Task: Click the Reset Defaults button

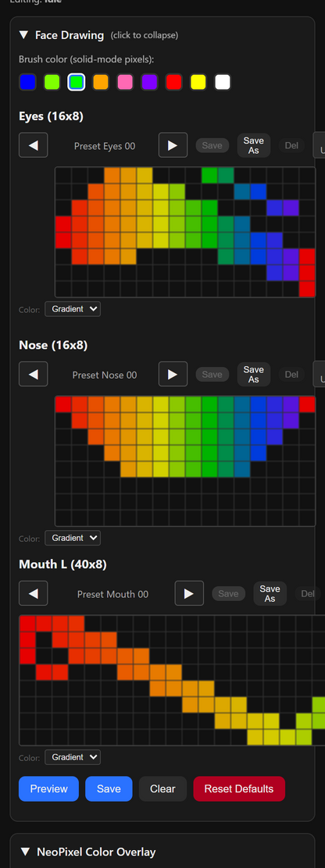Action: [x=239, y=789]
